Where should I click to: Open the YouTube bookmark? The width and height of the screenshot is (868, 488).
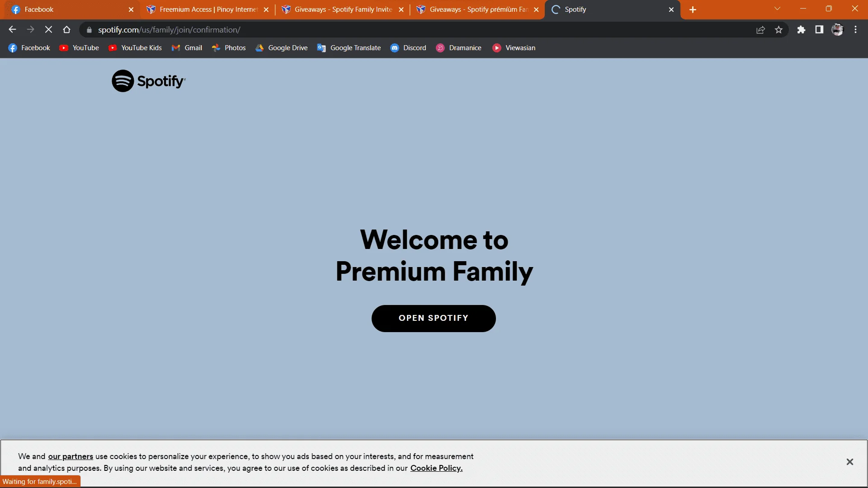(79, 48)
